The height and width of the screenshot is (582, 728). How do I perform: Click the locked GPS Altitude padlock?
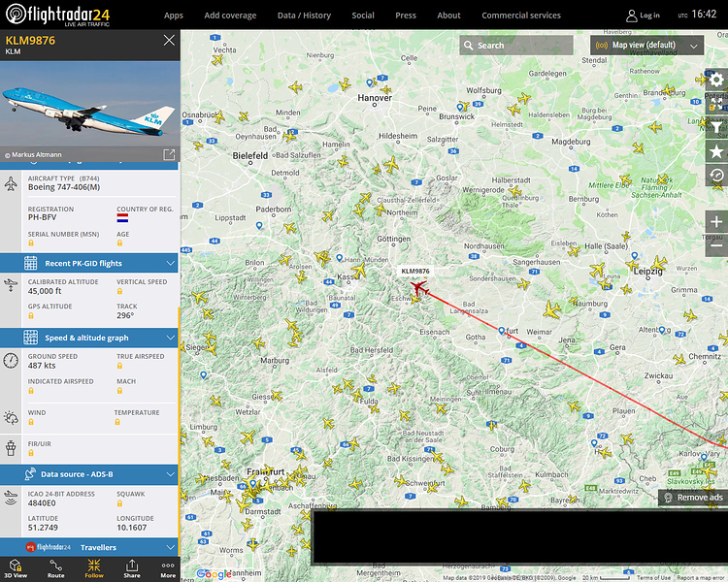coord(31,316)
